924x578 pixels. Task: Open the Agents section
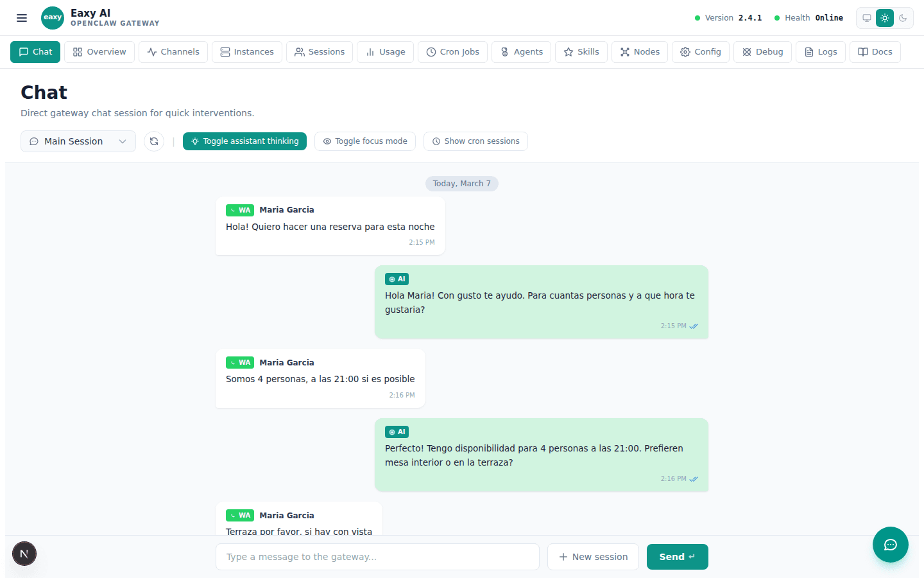pyautogui.click(x=521, y=52)
